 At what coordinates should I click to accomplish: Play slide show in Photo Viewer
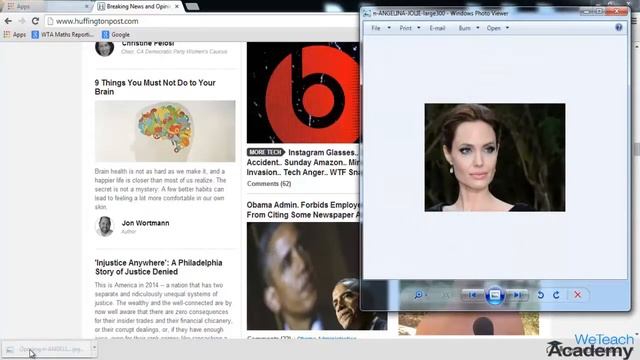coord(495,295)
